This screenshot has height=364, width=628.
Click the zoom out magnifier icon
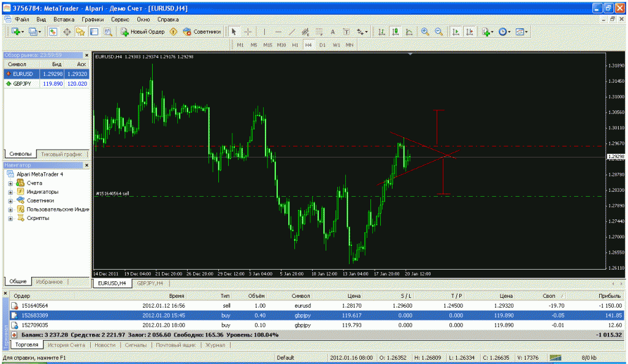(x=438, y=31)
